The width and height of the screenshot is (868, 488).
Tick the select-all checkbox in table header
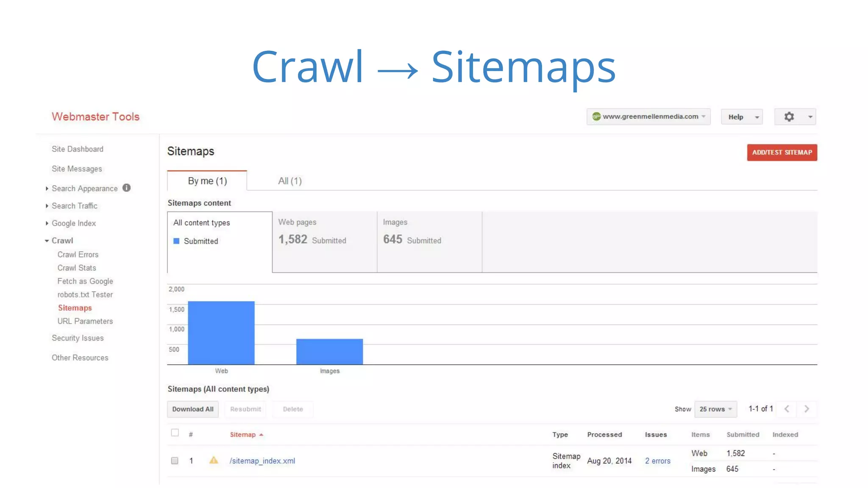tap(175, 433)
